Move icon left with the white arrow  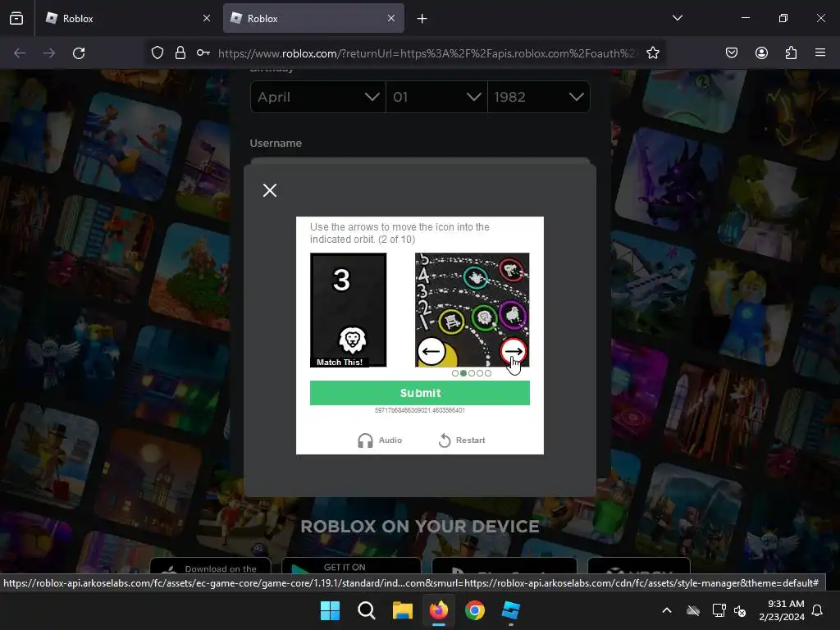tap(431, 351)
